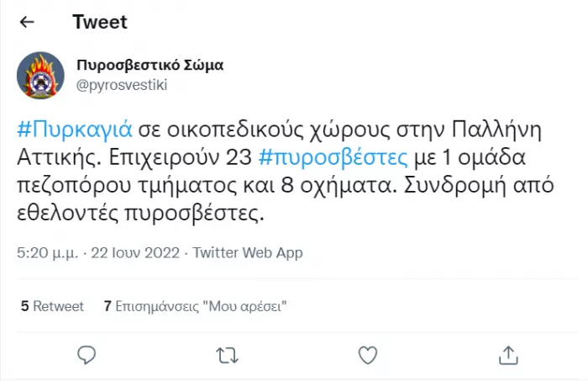This screenshot has height=381, width=588.
Task: Open the Πυροσβεστικό Σώμα display name
Action: [x=150, y=65]
